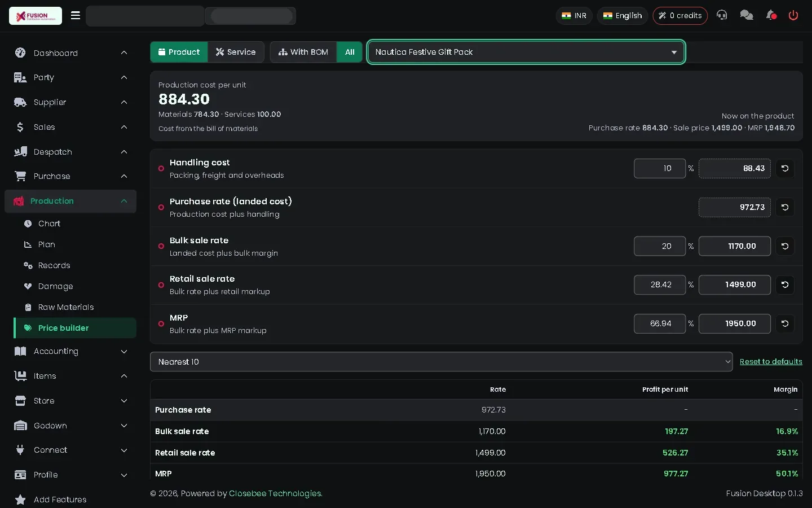Open the Chart sidebar item
Screen dimensions: 812x508
point(74,224)
